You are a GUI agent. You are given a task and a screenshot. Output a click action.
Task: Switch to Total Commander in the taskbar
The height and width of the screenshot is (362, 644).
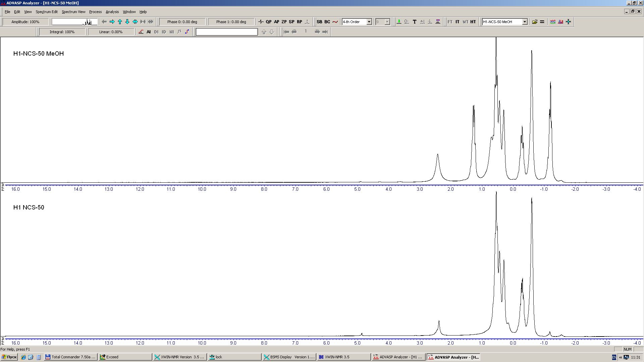coord(71,357)
